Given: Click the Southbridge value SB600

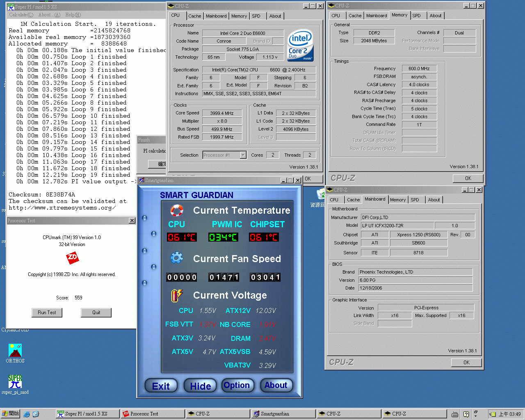Looking at the screenshot, I should click(x=418, y=243).
